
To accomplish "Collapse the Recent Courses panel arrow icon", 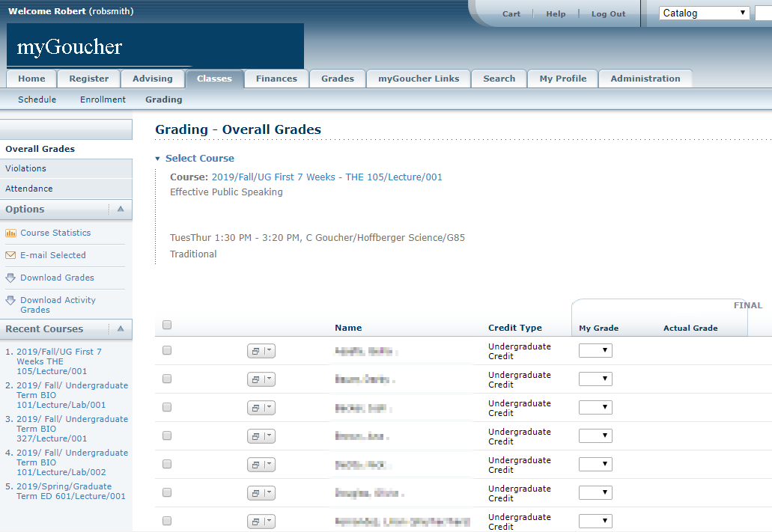I will (120, 329).
